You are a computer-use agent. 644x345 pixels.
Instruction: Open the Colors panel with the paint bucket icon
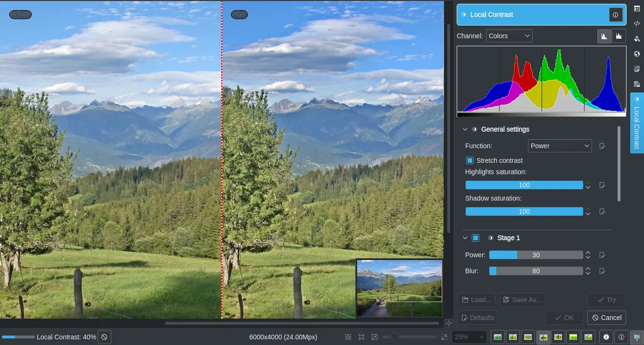[636, 38]
